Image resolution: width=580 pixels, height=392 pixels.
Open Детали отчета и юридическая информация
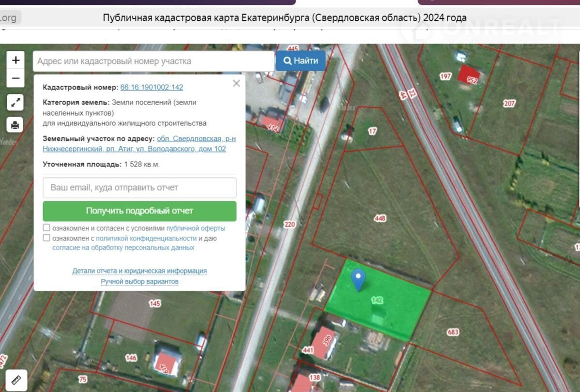click(x=139, y=271)
